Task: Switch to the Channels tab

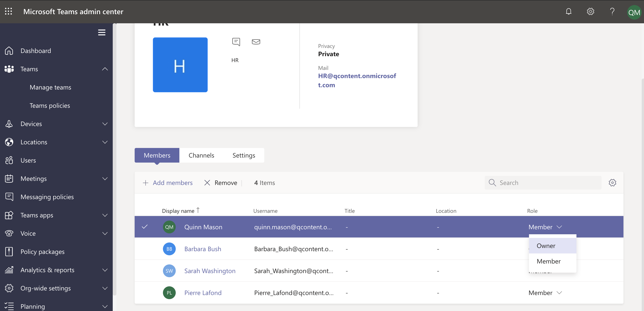Action: 201,155
